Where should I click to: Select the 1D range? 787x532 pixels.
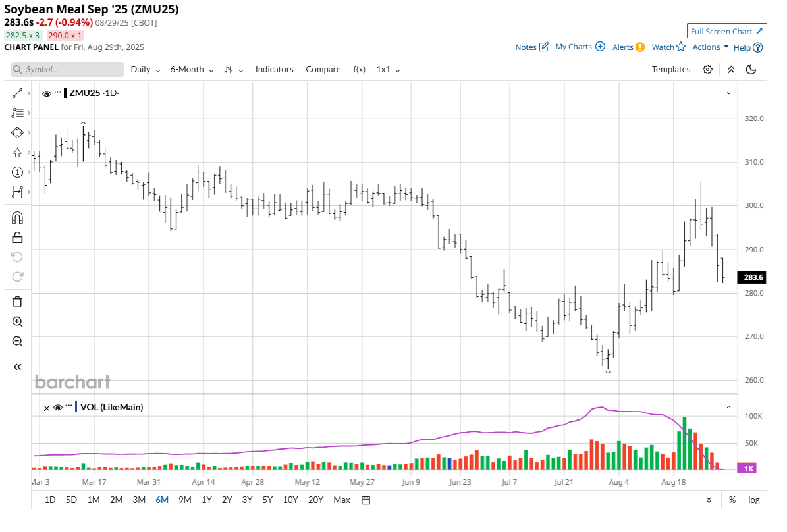click(x=49, y=500)
